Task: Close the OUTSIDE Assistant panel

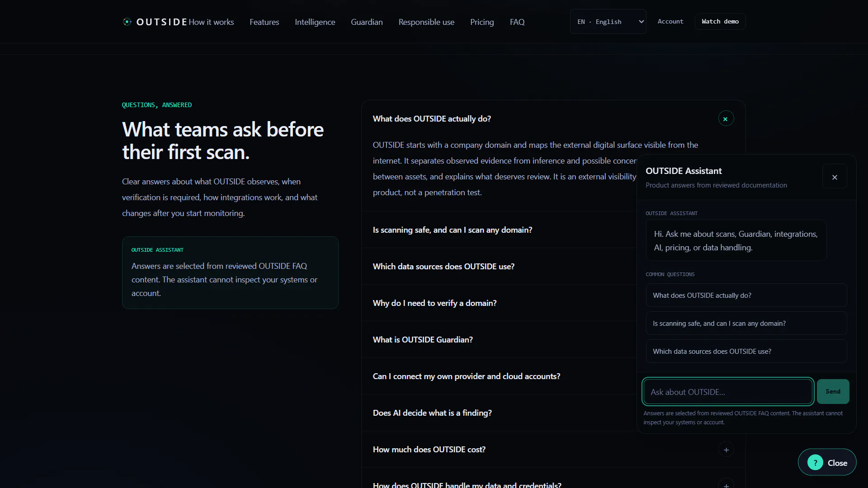Action: point(835,177)
